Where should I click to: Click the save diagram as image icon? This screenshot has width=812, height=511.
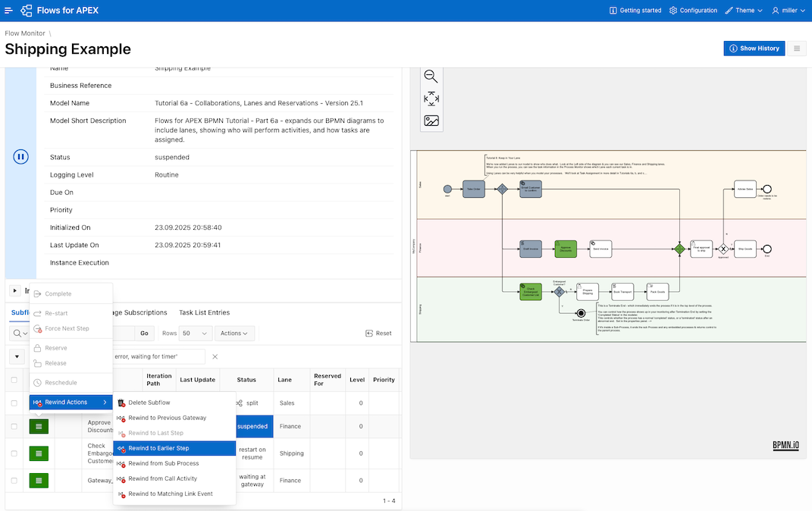(x=431, y=121)
